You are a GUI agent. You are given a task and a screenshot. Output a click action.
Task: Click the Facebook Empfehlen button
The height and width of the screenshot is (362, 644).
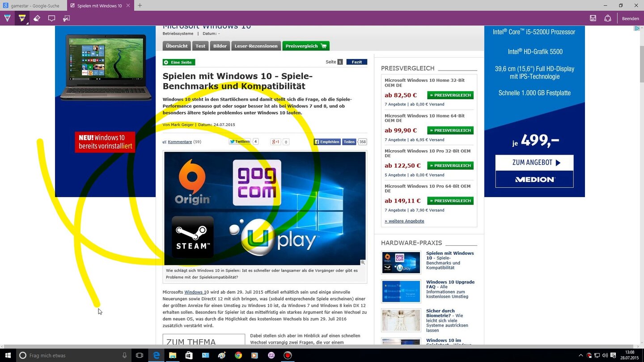coord(327,142)
